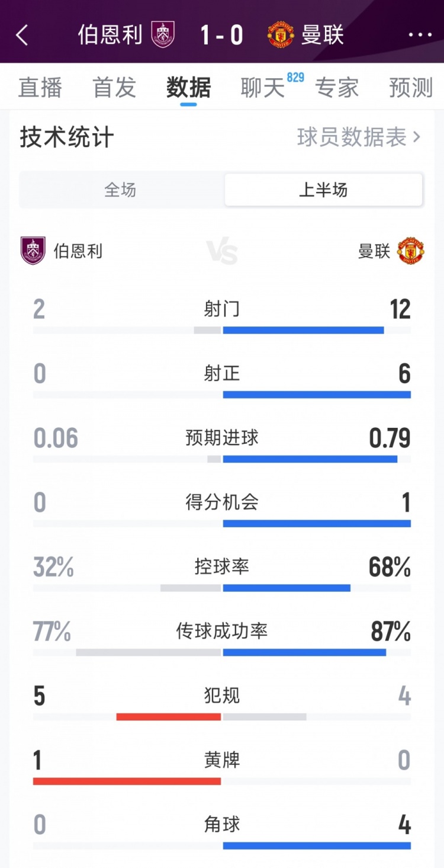444x868 pixels.
Task: Tap Manchester United crest in the score header
Action: tap(281, 34)
